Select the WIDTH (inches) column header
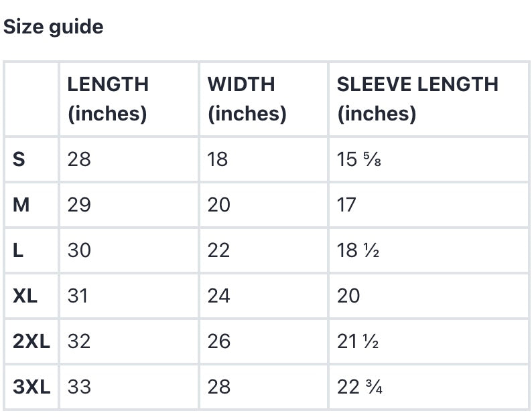The height and width of the screenshot is (417, 532). point(247,99)
